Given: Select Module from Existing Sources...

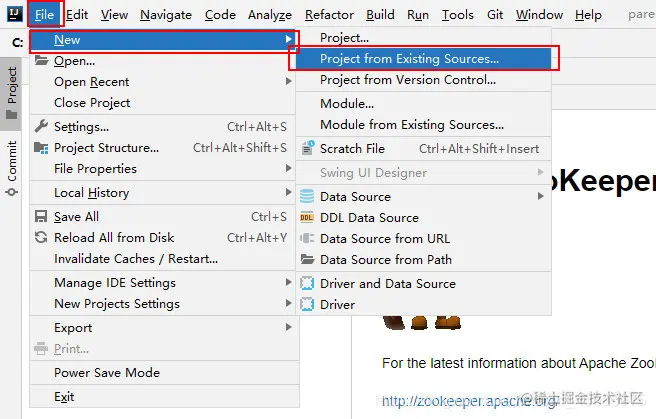Looking at the screenshot, I should (423, 125).
